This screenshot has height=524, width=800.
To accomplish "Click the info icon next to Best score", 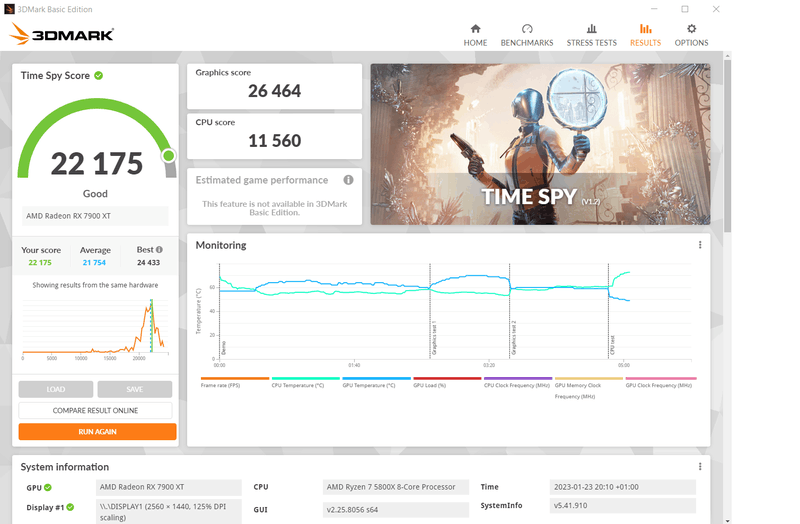I will [159, 249].
